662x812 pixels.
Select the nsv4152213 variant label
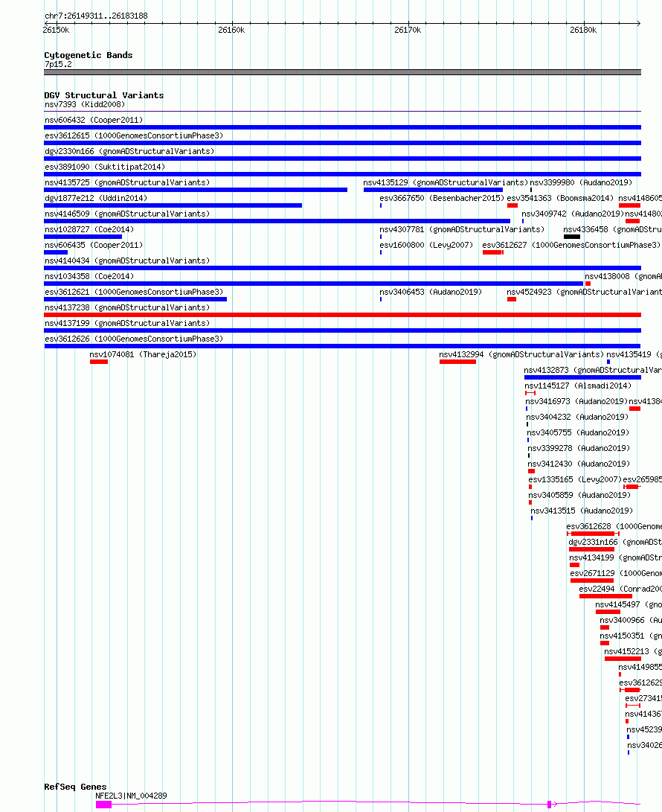click(x=633, y=651)
